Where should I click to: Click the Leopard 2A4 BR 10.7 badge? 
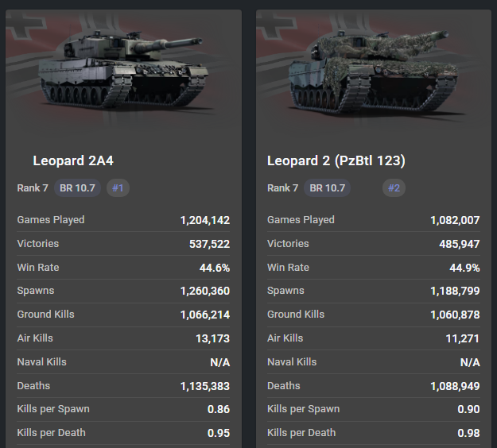coord(77,188)
